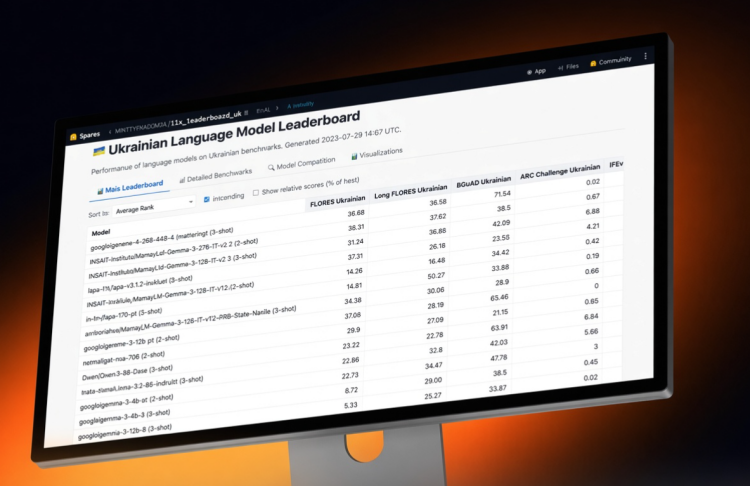
Task: Uncheck the incending checkbox
Action: click(x=207, y=199)
